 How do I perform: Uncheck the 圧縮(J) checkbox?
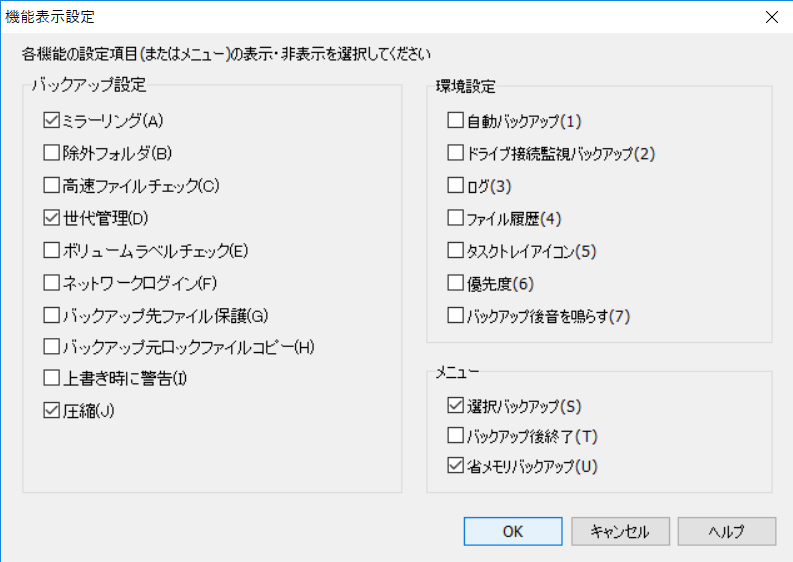pyautogui.click(x=52, y=411)
